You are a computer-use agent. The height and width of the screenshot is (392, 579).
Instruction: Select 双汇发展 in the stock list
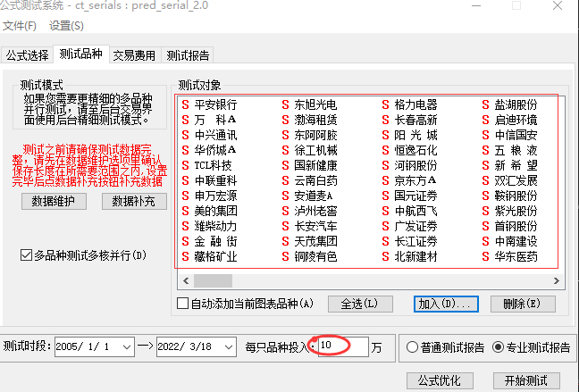click(x=516, y=180)
